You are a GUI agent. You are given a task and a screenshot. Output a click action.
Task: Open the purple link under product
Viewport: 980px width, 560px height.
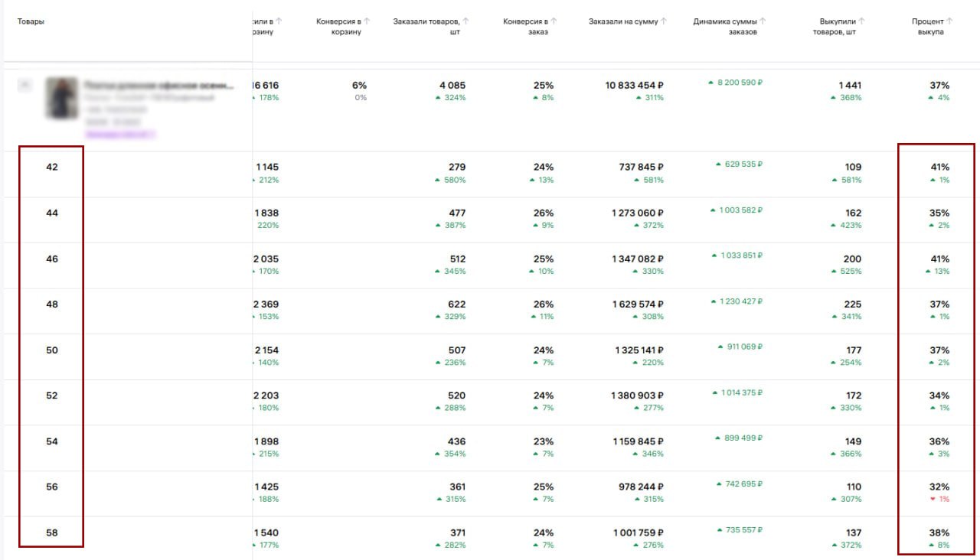pos(120,134)
